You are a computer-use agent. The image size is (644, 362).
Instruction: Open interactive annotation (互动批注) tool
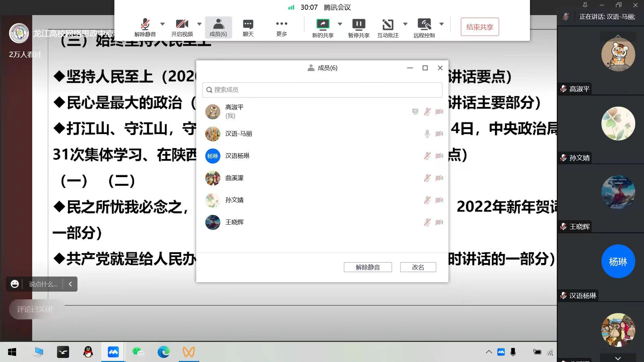(x=388, y=24)
